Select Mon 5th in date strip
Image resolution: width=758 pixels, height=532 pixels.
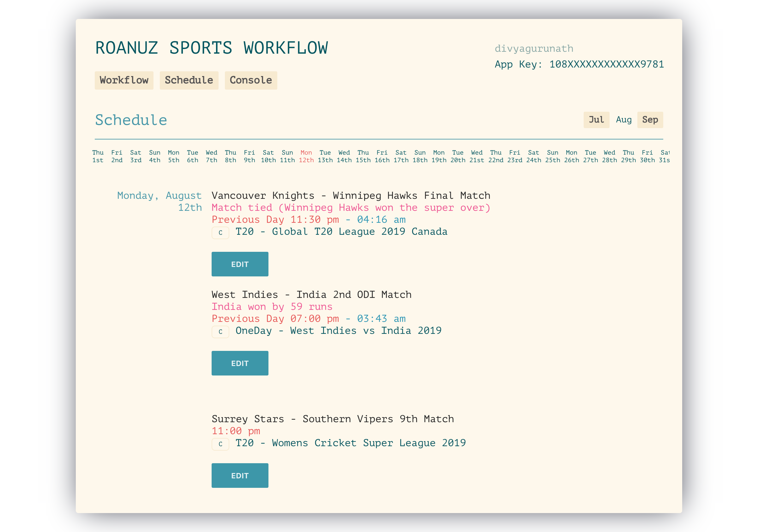[x=174, y=156]
